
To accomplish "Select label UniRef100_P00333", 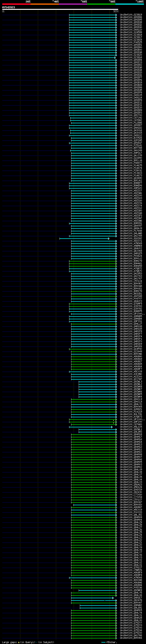I will tap(131, 512).
